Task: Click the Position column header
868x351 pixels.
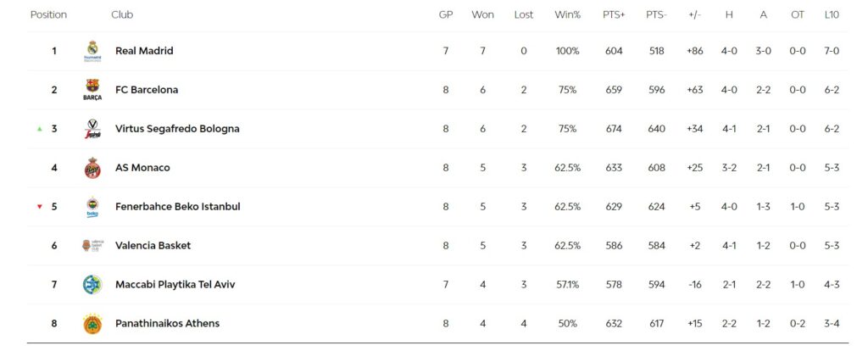Action: click(48, 15)
